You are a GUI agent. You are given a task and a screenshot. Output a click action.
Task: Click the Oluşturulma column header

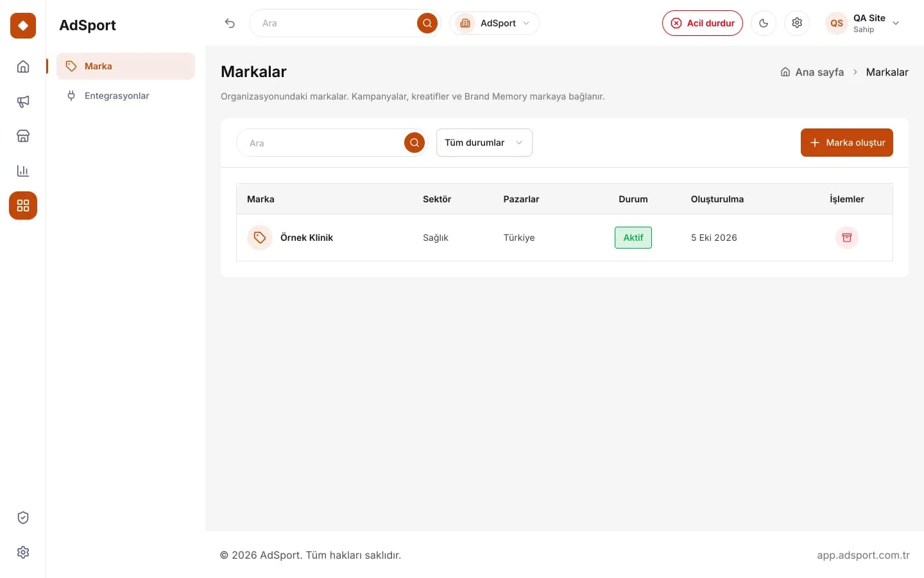(x=717, y=199)
